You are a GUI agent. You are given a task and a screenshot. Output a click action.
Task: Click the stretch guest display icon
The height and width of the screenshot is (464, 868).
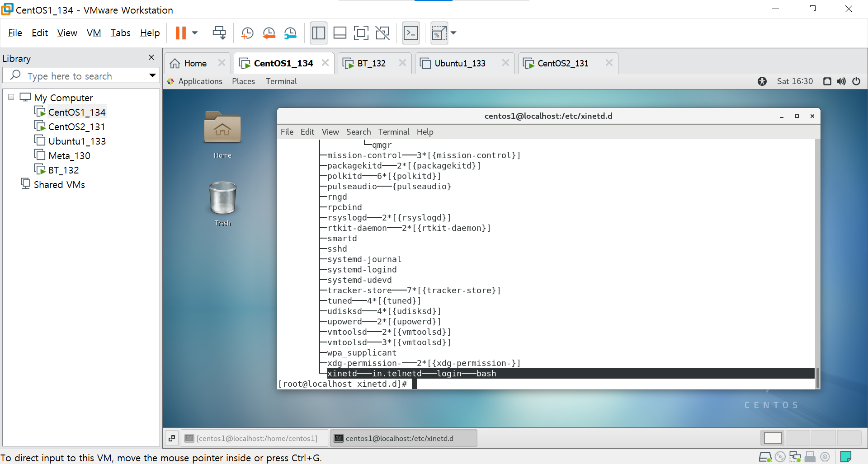coord(439,33)
